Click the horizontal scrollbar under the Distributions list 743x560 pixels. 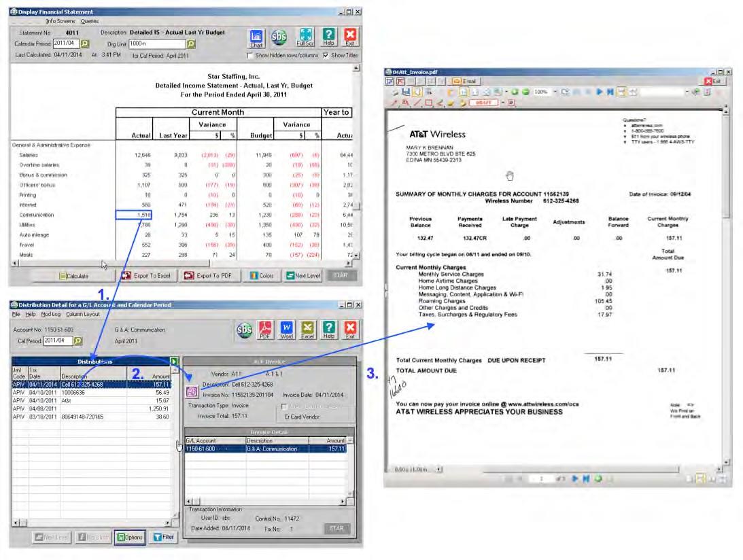click(x=92, y=523)
